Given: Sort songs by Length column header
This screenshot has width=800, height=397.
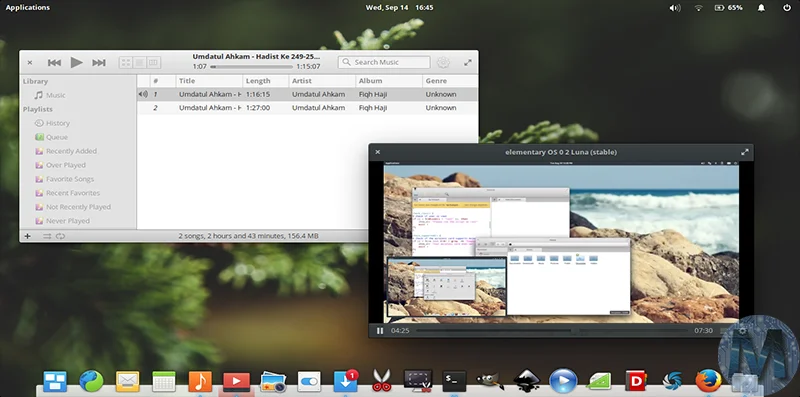Looking at the screenshot, I should (x=265, y=81).
